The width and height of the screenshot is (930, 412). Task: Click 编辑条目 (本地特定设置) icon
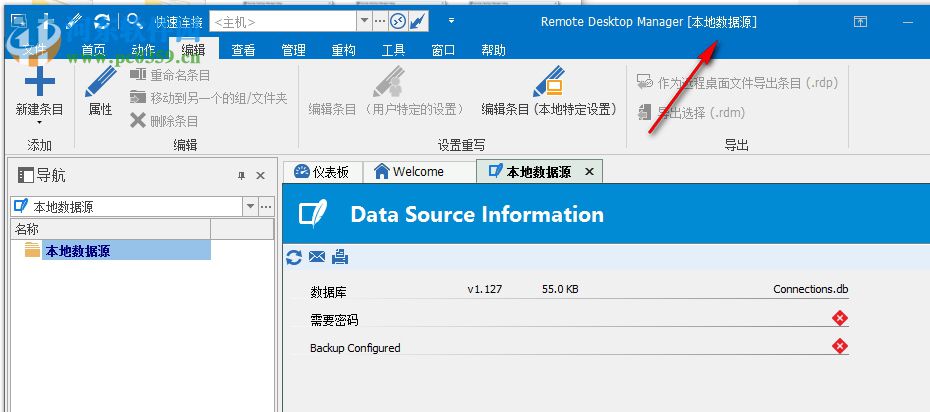pyautogui.click(x=548, y=82)
